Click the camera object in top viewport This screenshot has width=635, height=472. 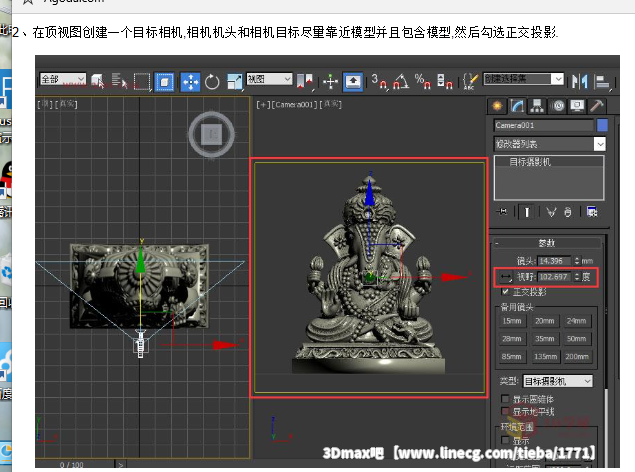point(141,344)
